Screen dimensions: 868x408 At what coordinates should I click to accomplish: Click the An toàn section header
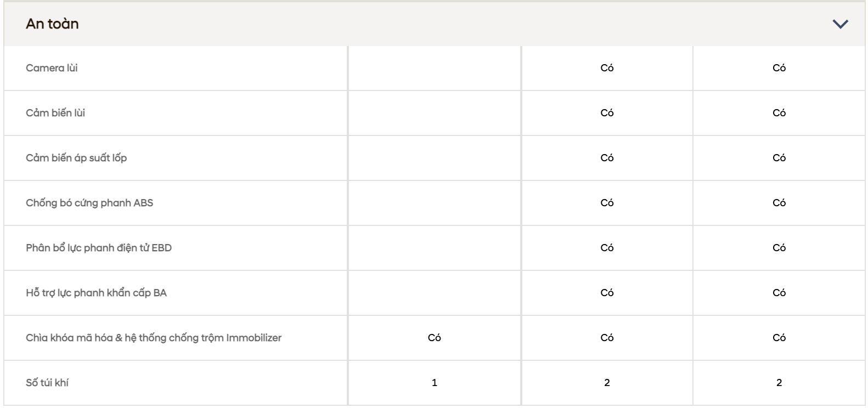434,24
